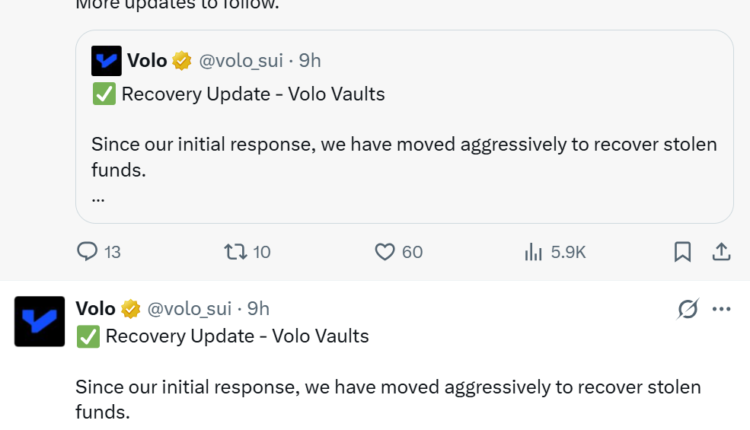
Task: Click the Volo display name in lower tweet
Action: pos(96,309)
